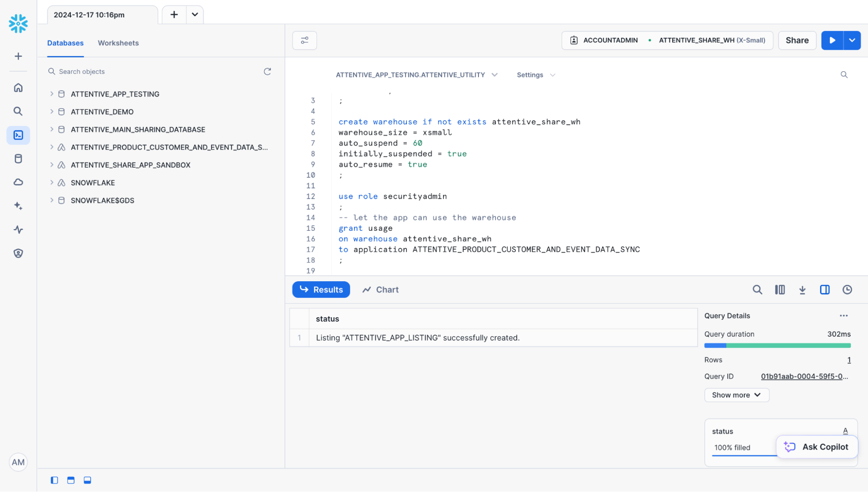
Task: Switch to the Databases tab
Action: (x=66, y=43)
